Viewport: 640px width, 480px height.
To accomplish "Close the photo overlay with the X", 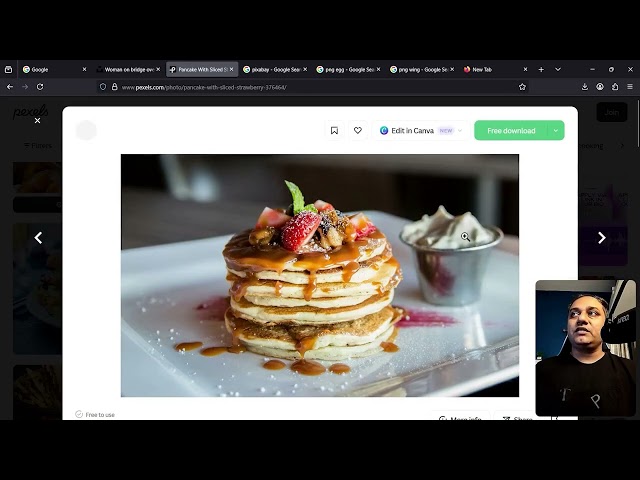I will (37, 121).
